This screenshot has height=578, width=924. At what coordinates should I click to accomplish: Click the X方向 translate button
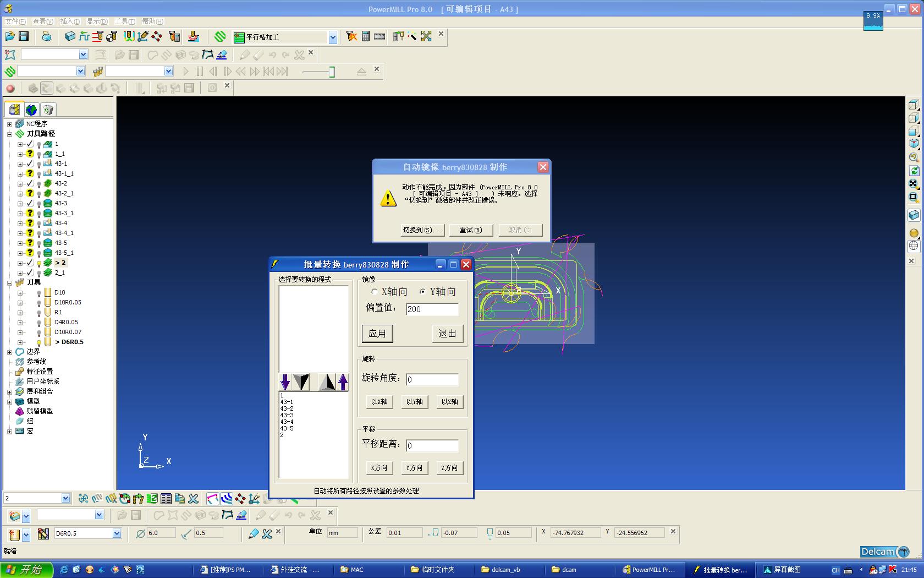pos(379,468)
